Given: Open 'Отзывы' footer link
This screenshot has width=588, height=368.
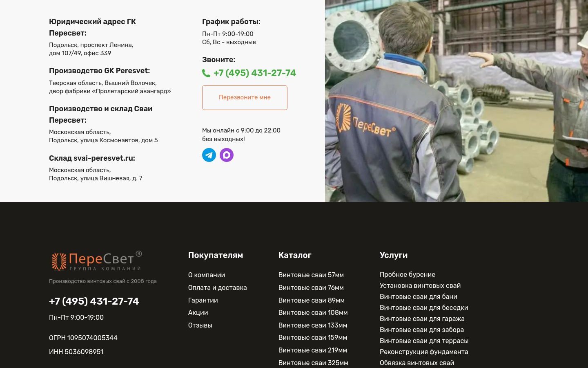Looking at the screenshot, I should click(200, 325).
